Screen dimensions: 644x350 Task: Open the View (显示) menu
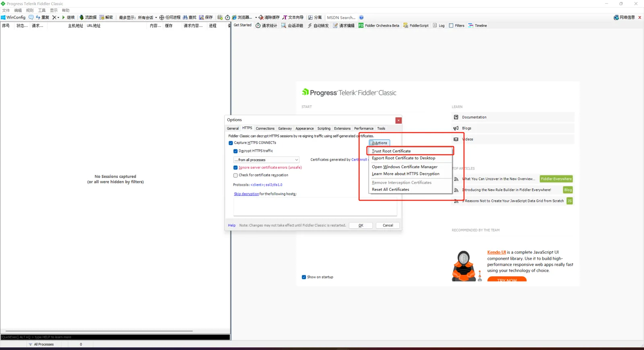[54, 10]
